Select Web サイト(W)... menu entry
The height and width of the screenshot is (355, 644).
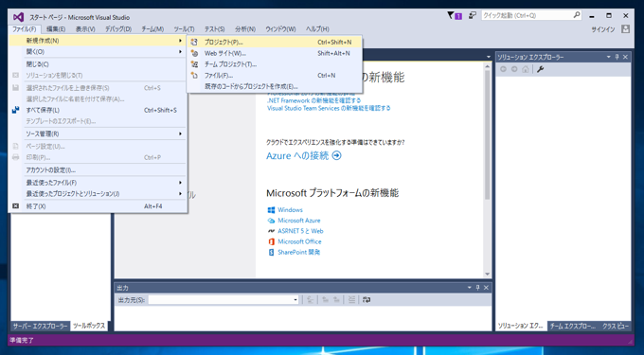pos(275,53)
